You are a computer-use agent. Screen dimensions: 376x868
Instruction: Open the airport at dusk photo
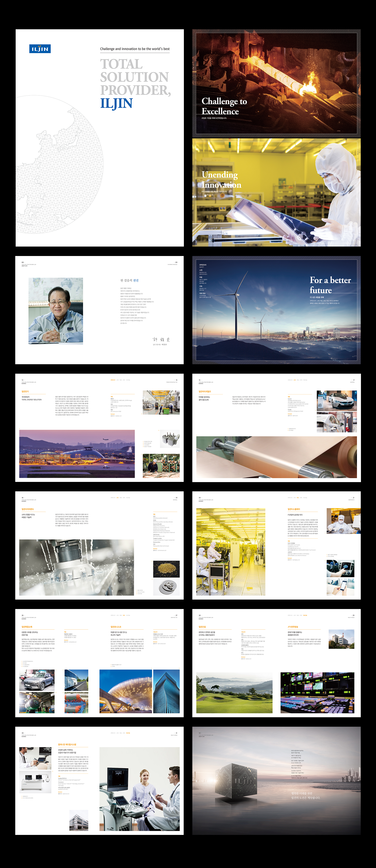pyautogui.click(x=77, y=454)
